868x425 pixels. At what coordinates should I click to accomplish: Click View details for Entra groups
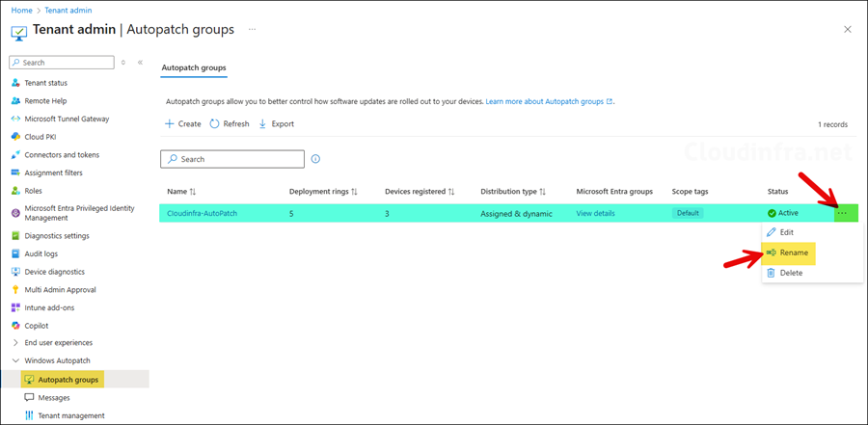595,213
